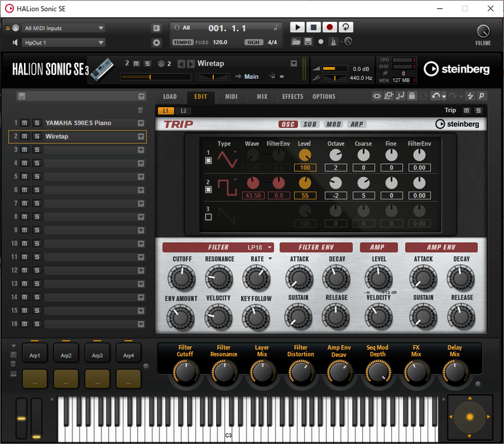The image size is (504, 444).
Task: Mute slot 2 Wiretap
Action: click(25, 136)
